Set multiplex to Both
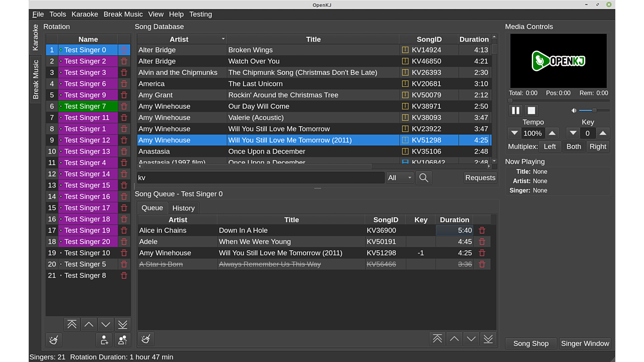The width and height of the screenshot is (644, 362). (x=574, y=146)
